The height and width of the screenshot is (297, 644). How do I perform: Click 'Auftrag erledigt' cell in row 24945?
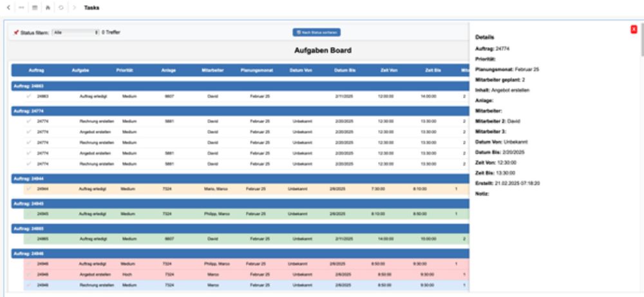(92, 214)
